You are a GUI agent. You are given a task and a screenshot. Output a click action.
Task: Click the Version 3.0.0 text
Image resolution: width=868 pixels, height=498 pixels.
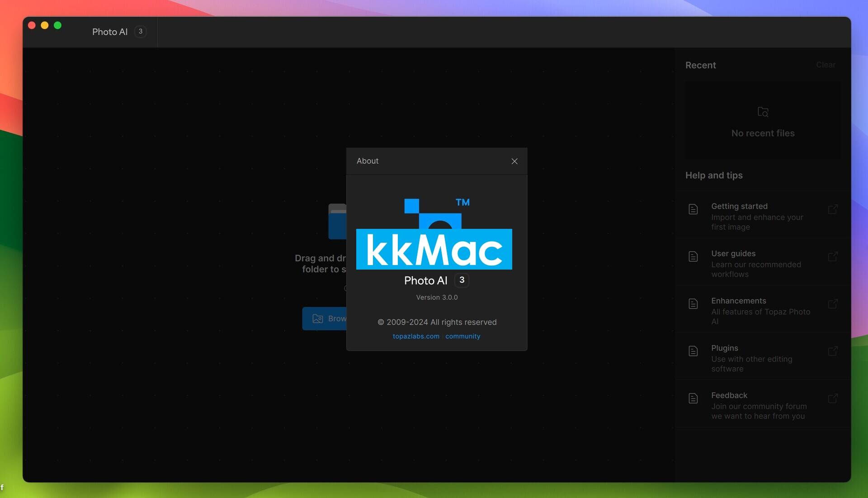tap(437, 298)
